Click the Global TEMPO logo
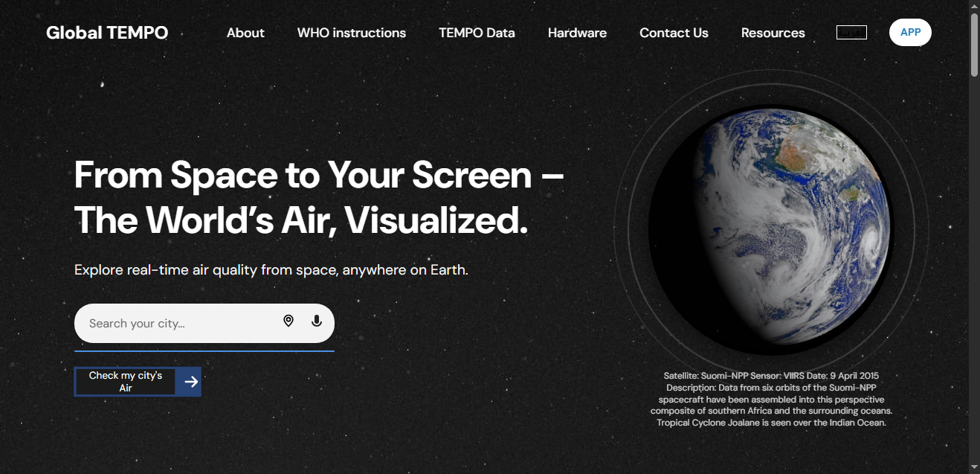 click(107, 32)
